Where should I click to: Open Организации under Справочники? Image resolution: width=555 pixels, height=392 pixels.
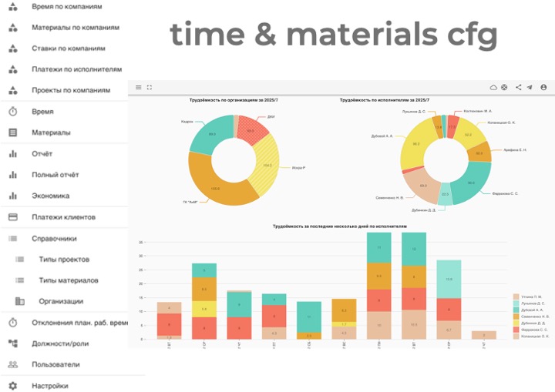coord(61,301)
